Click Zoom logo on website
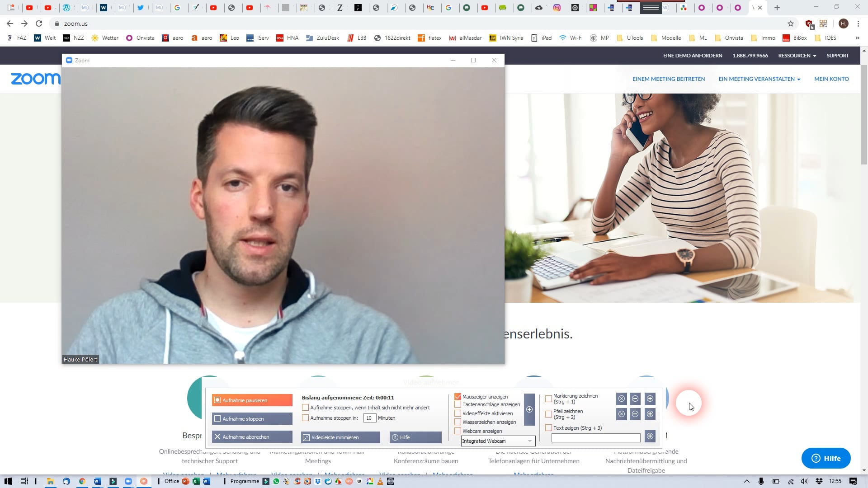The width and height of the screenshot is (868, 488). coord(35,79)
